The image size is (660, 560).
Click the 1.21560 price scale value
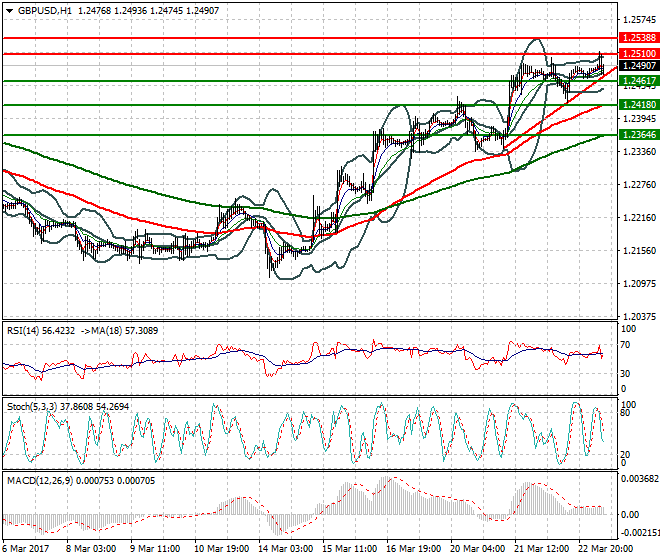639,251
